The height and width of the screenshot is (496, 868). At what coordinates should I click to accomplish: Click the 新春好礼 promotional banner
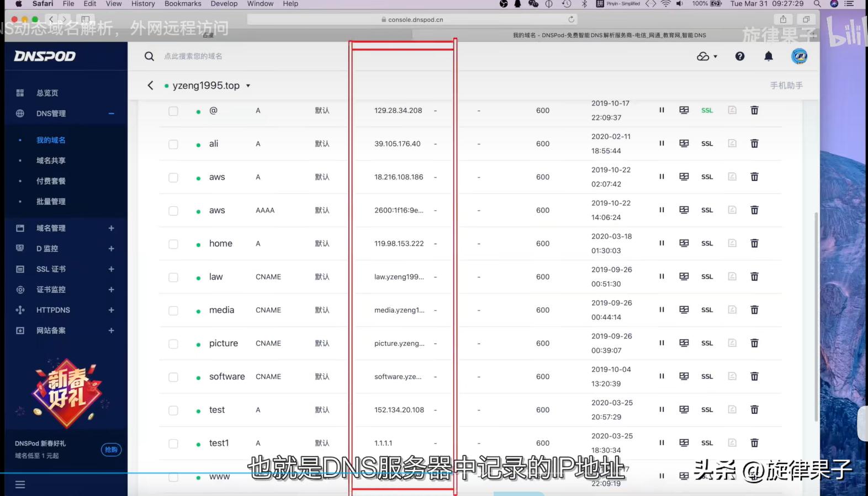[x=66, y=393]
